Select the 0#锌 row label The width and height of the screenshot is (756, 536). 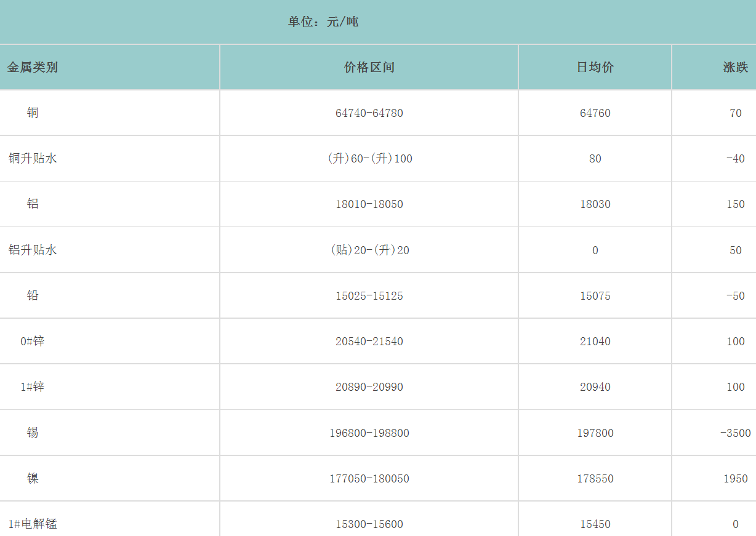[x=33, y=341]
